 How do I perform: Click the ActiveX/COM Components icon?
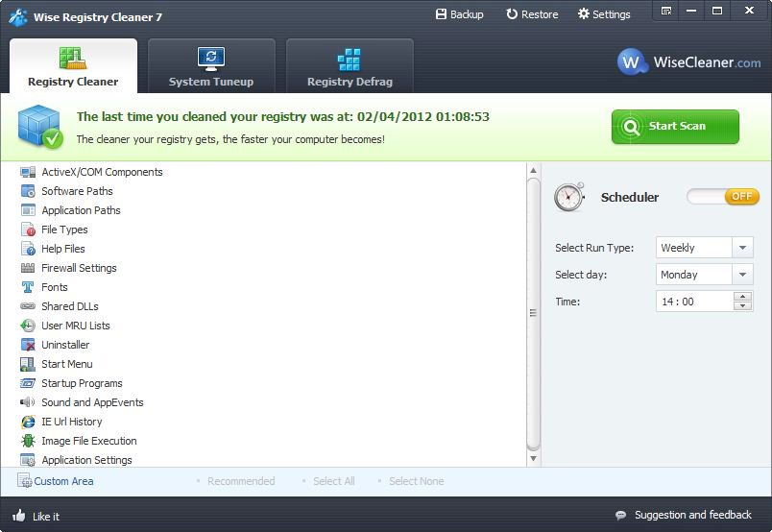point(28,172)
